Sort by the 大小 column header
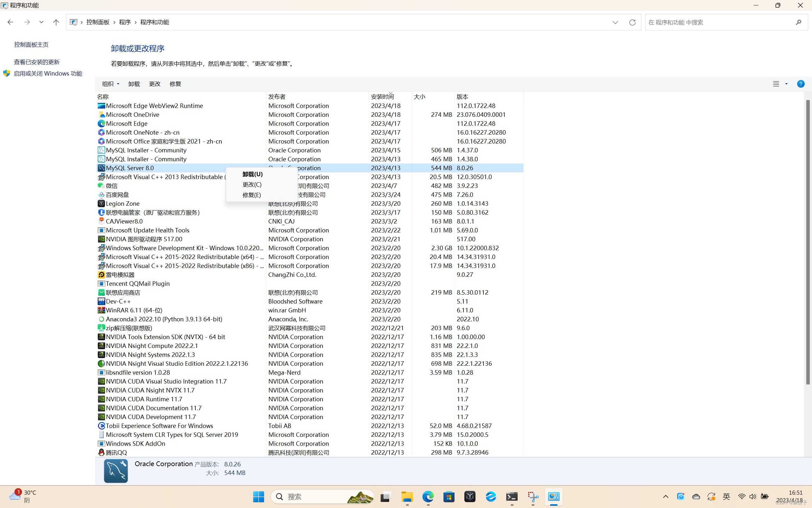Image resolution: width=812 pixels, height=508 pixels. click(433, 97)
